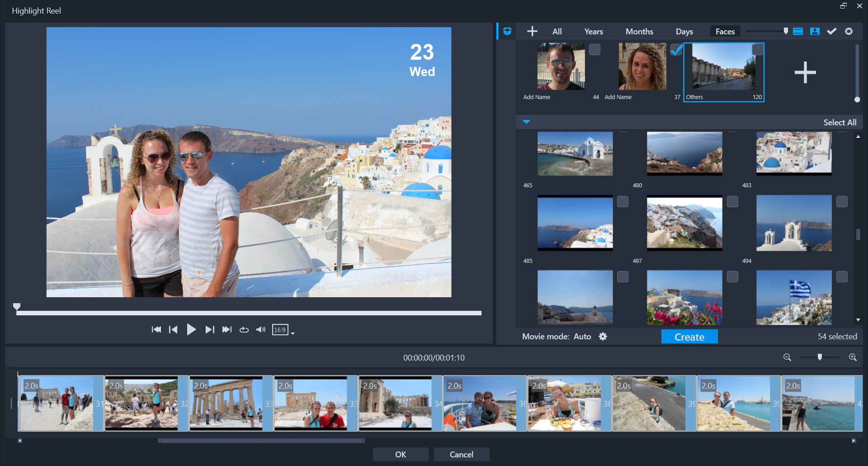Adjust the timeline zoom slider
This screenshot has height=466, width=868.
(820, 357)
